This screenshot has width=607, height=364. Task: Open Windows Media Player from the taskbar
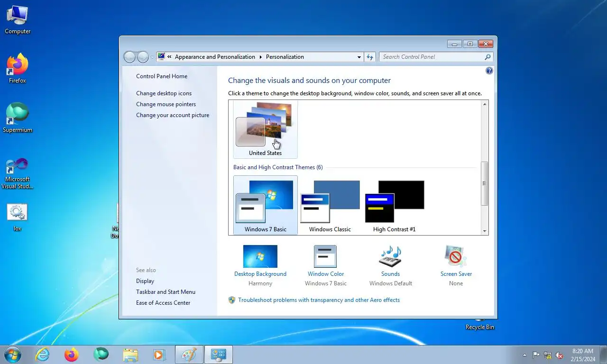coord(159,355)
